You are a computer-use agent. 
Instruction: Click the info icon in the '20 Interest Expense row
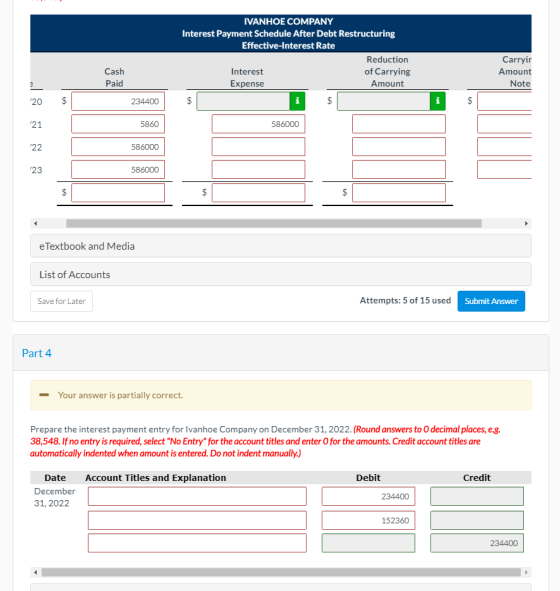point(297,101)
